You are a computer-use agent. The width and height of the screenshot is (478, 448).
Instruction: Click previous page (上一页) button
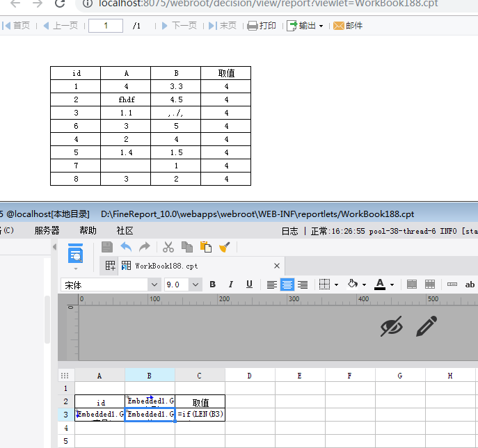(61, 26)
